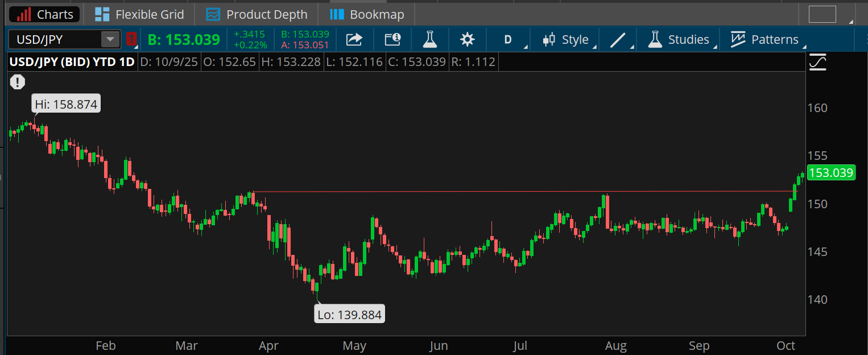Open the Style dropdown menu

click(x=566, y=39)
